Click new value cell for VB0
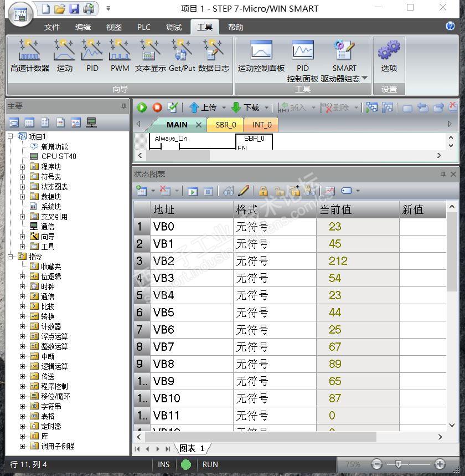 tap(422, 227)
